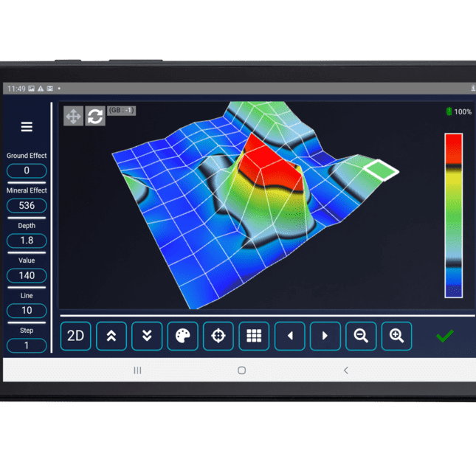Viewport: 476px width, 476px height.
Task: Open the hamburger menu
Action: [27, 127]
